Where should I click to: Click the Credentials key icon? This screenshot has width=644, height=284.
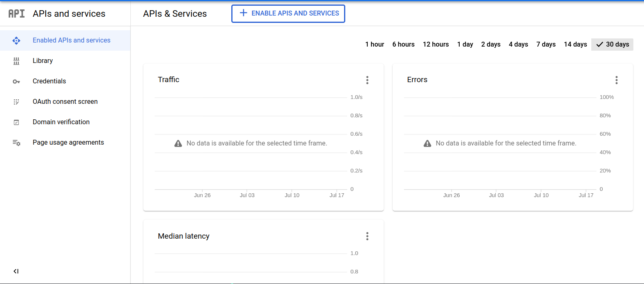click(x=16, y=81)
